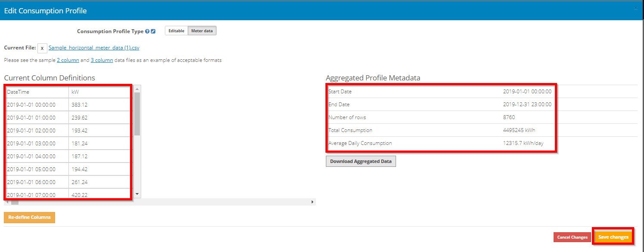Save changes to the profile
This screenshot has width=644, height=252.
click(613, 237)
